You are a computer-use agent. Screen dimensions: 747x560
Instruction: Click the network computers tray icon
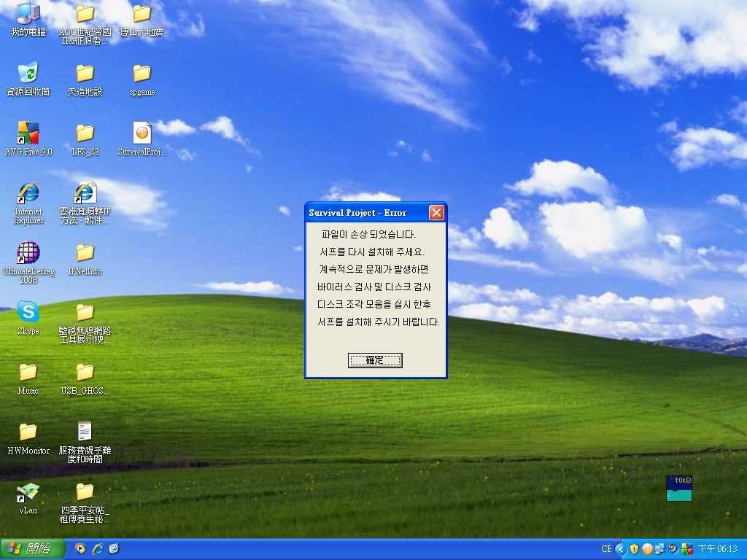pyautogui.click(x=659, y=549)
